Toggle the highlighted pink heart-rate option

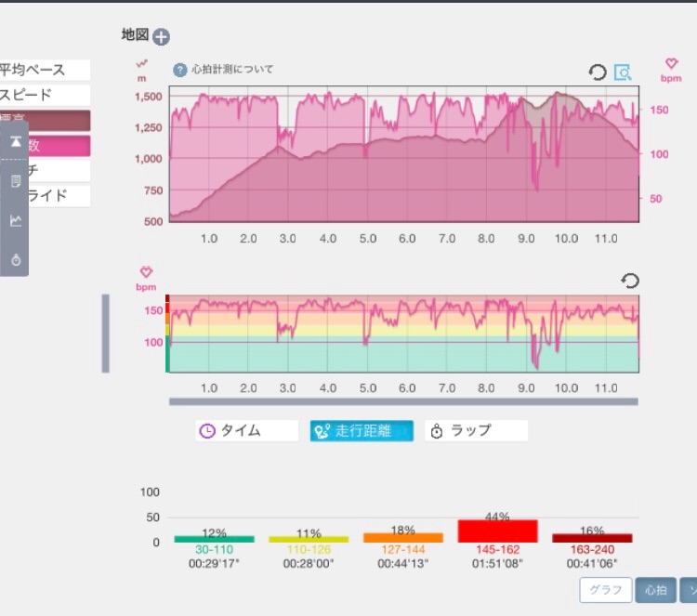pos(59,145)
